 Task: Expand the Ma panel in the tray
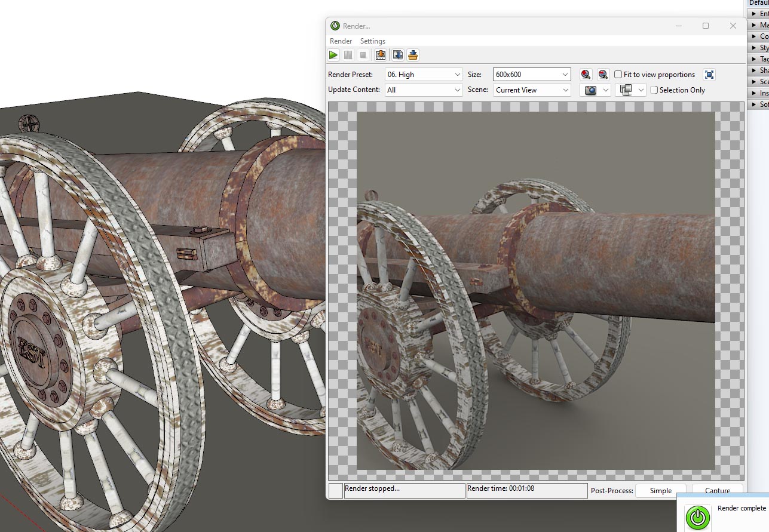(758, 25)
